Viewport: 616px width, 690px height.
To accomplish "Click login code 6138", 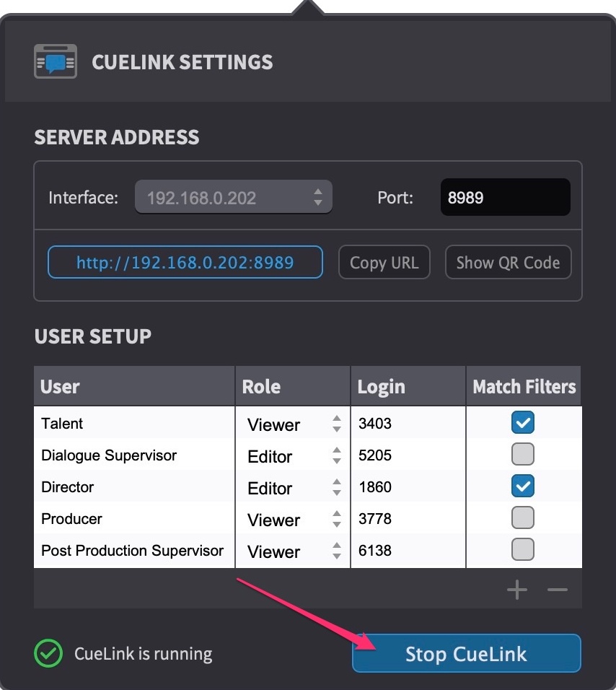I will click(374, 550).
